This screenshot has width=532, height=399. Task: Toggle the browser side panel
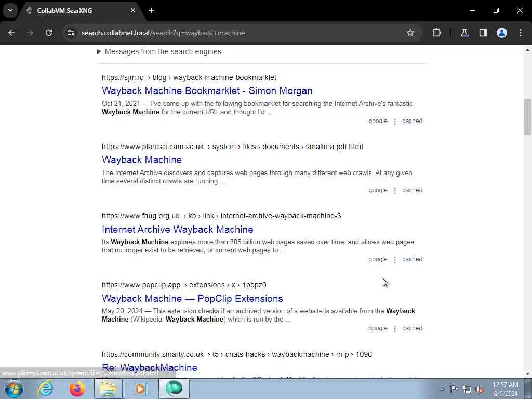pos(483,33)
